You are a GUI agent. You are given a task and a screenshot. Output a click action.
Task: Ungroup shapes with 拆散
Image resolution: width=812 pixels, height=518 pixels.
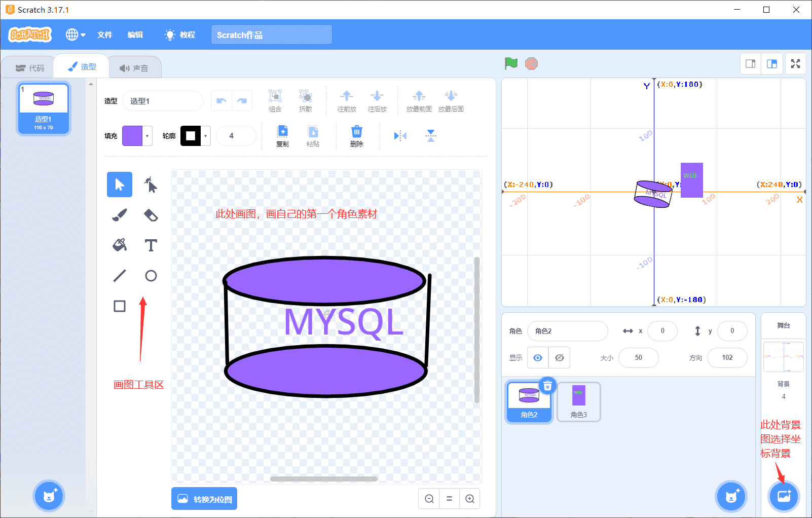pyautogui.click(x=306, y=101)
